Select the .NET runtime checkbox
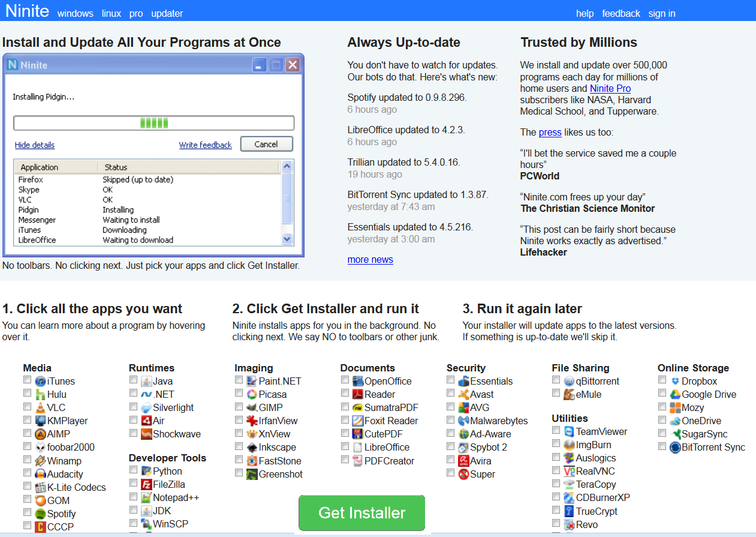 (x=133, y=393)
